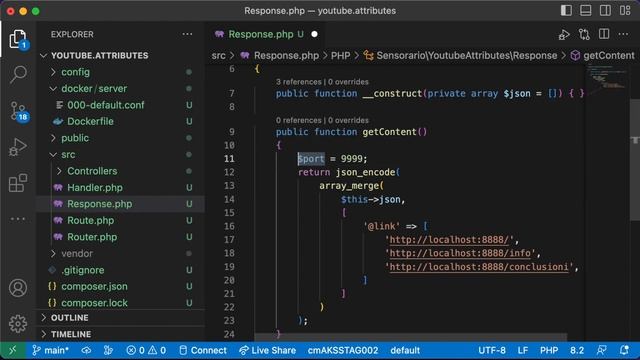Click unsaved dot on Response.php tab

point(314,34)
